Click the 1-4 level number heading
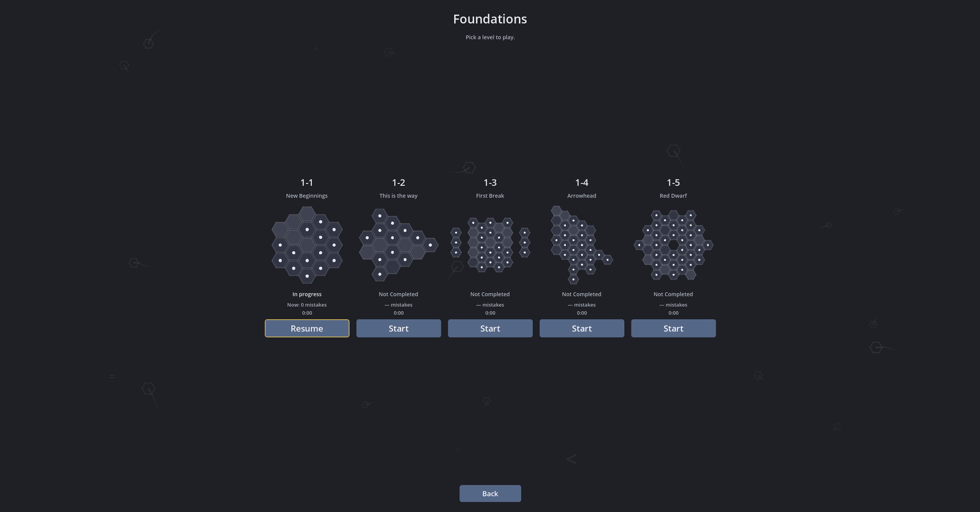Image resolution: width=980 pixels, height=512 pixels. (582, 183)
